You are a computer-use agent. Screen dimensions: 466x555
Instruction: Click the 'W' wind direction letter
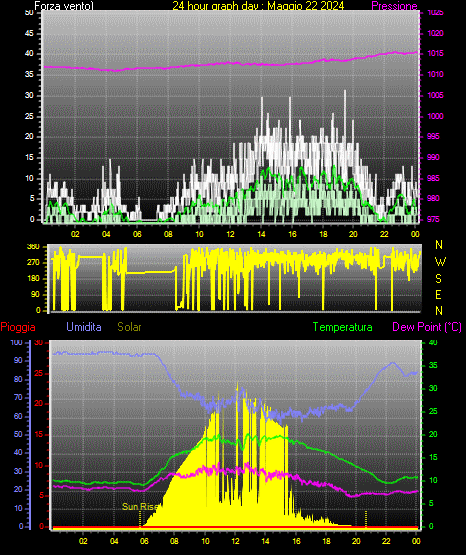(440, 262)
